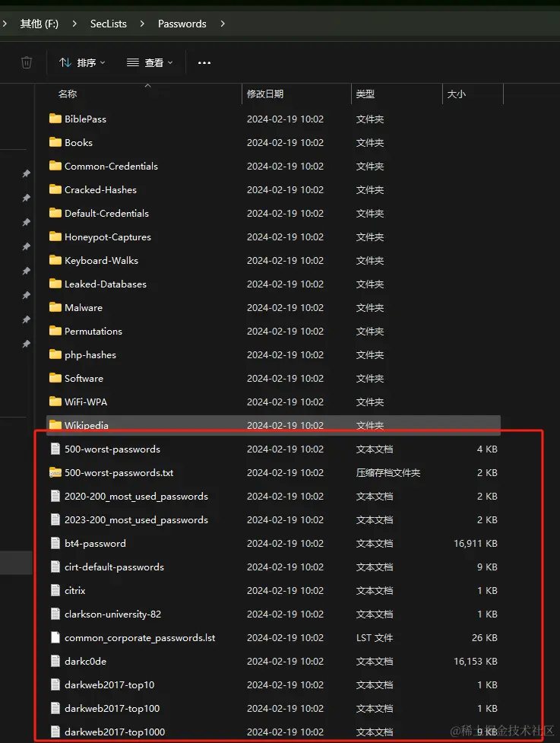
Task: Click the Malware folder name
Action: coord(84,307)
